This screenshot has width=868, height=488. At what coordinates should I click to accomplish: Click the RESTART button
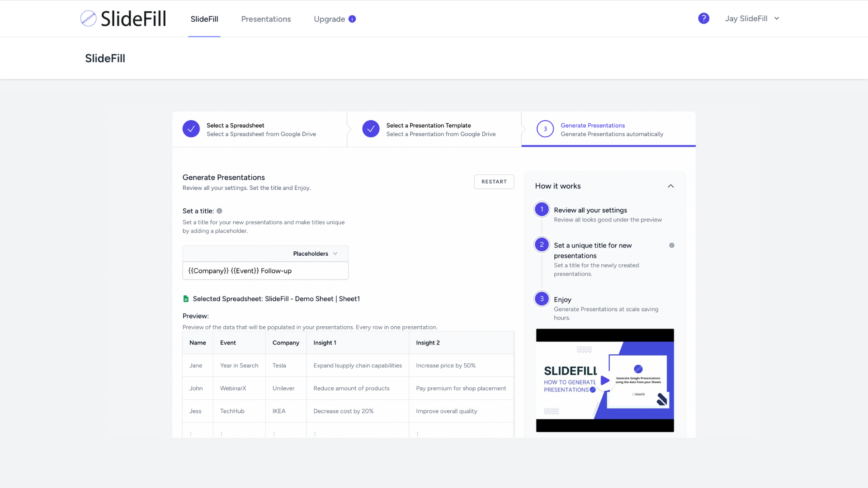click(x=494, y=181)
